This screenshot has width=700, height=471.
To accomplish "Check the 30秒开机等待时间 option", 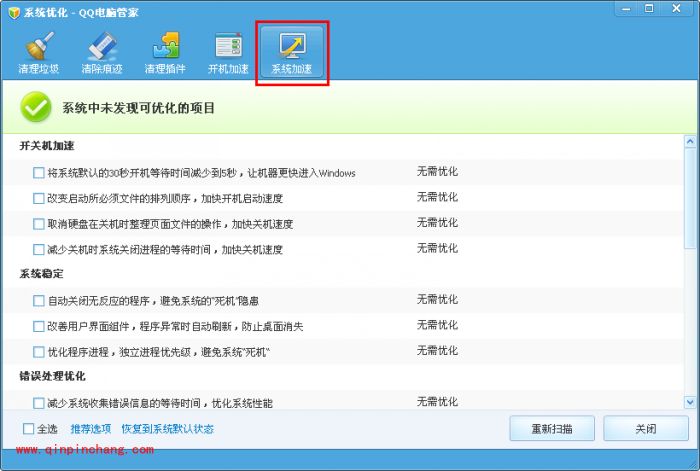I will 39,173.
